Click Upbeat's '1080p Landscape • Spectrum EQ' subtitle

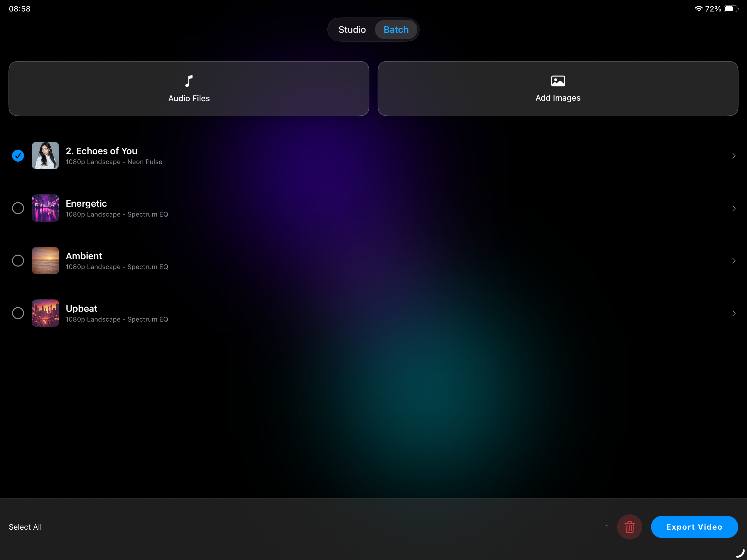pos(117,320)
